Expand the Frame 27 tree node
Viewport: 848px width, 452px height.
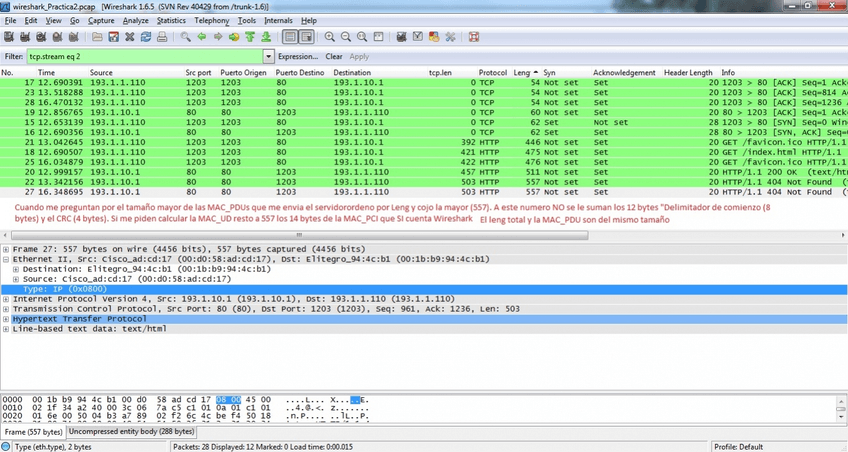pyautogui.click(x=7, y=249)
